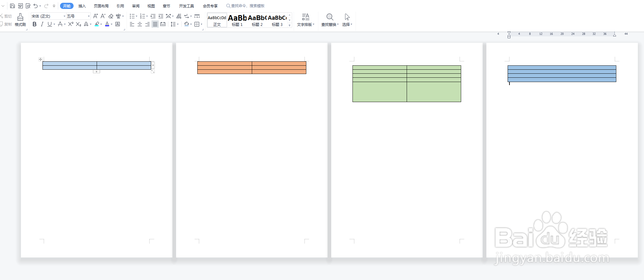The height and width of the screenshot is (280, 644).
Task: Apply the text highlight color
Action: [97, 24]
